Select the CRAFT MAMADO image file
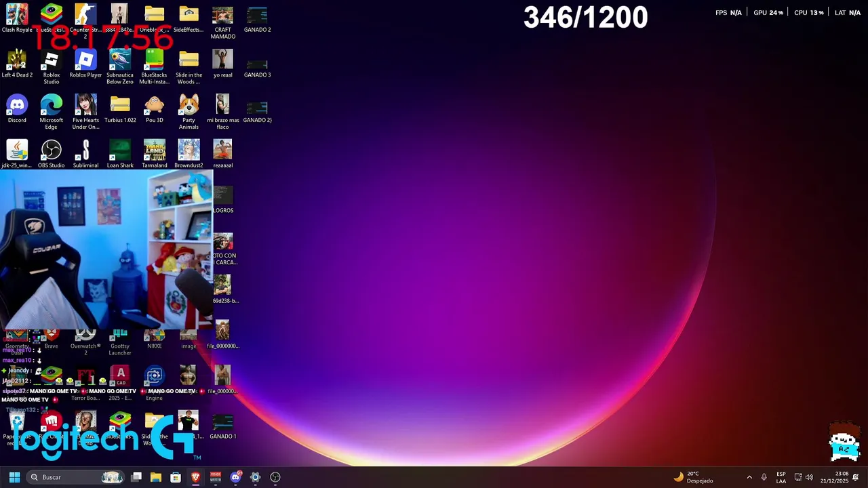868x488 pixels. click(x=222, y=22)
